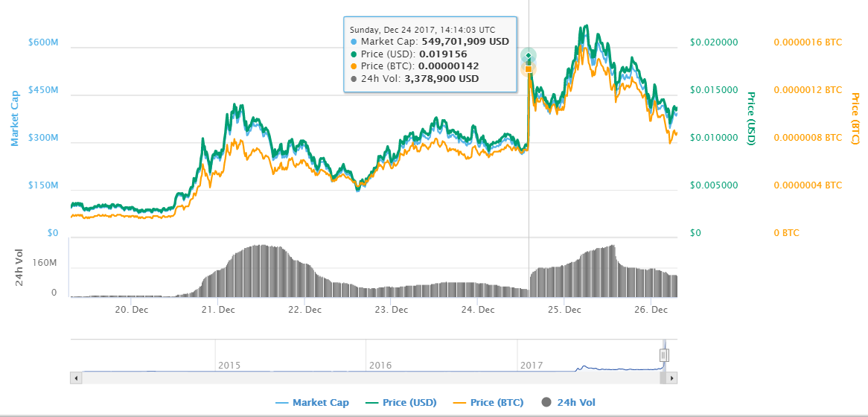The height and width of the screenshot is (417, 868).
Task: Click the $0.015000 price axis label
Action: point(714,89)
